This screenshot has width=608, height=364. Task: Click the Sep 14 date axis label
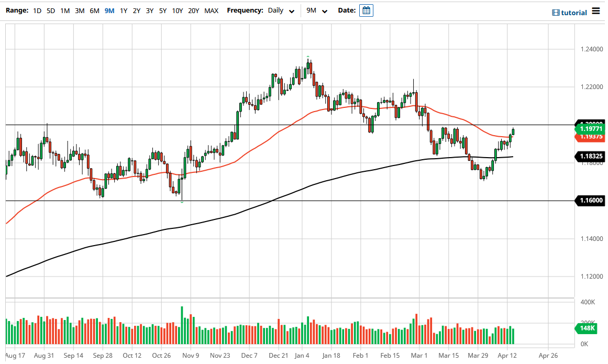point(73,356)
